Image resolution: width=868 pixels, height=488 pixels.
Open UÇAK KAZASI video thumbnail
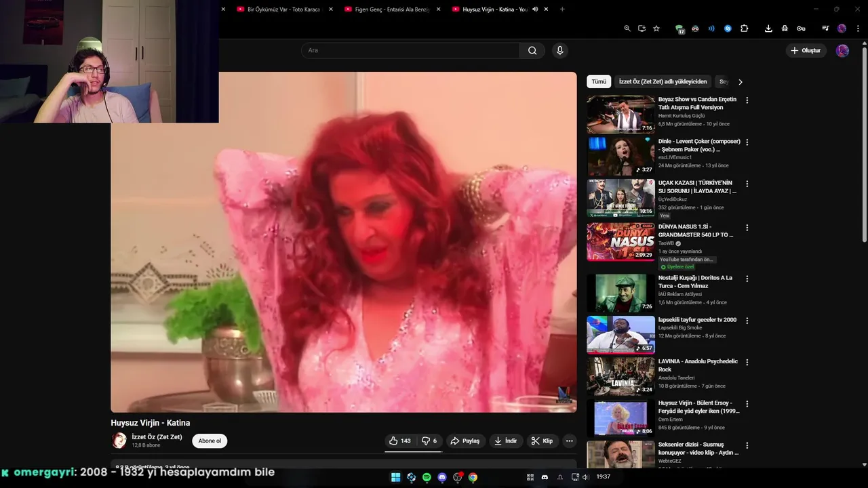(x=620, y=198)
